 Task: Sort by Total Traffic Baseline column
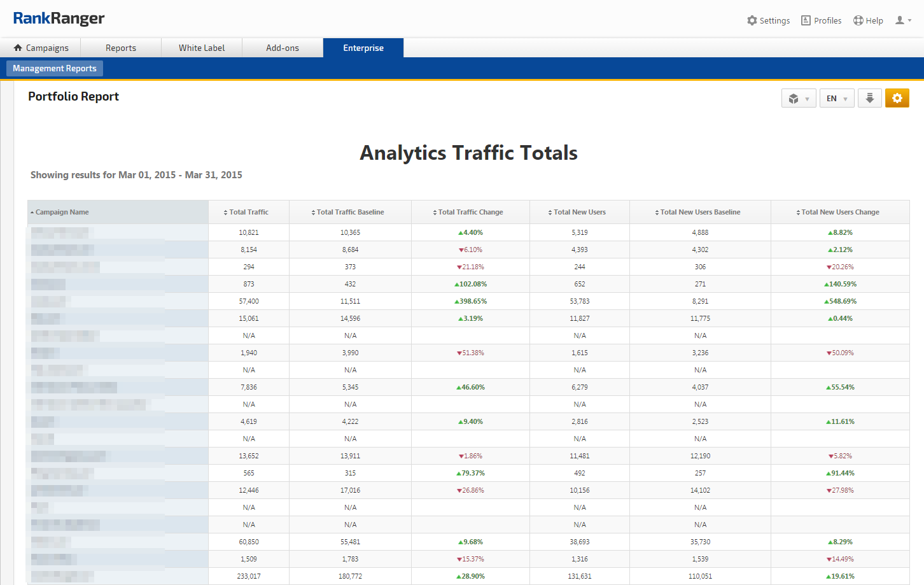[350, 212]
